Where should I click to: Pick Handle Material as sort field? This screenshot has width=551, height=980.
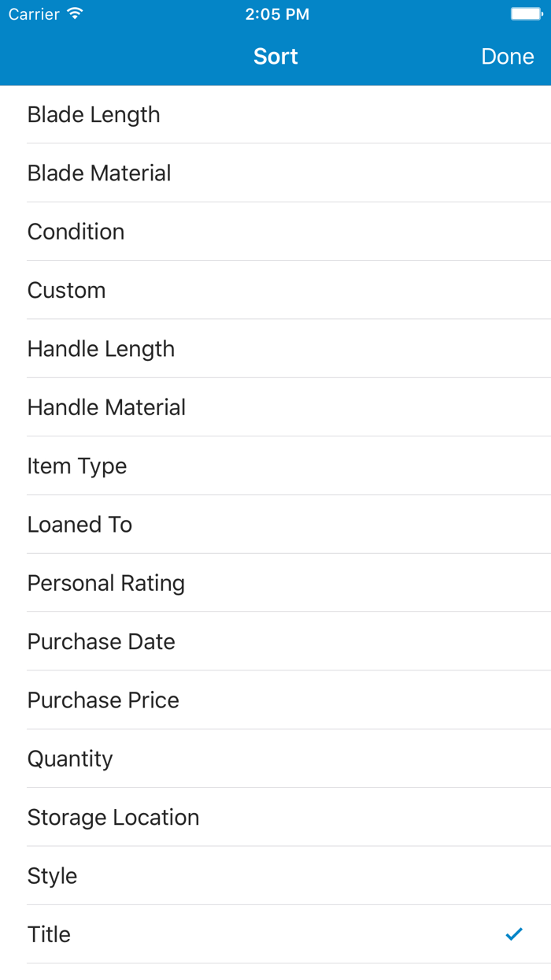tap(107, 407)
